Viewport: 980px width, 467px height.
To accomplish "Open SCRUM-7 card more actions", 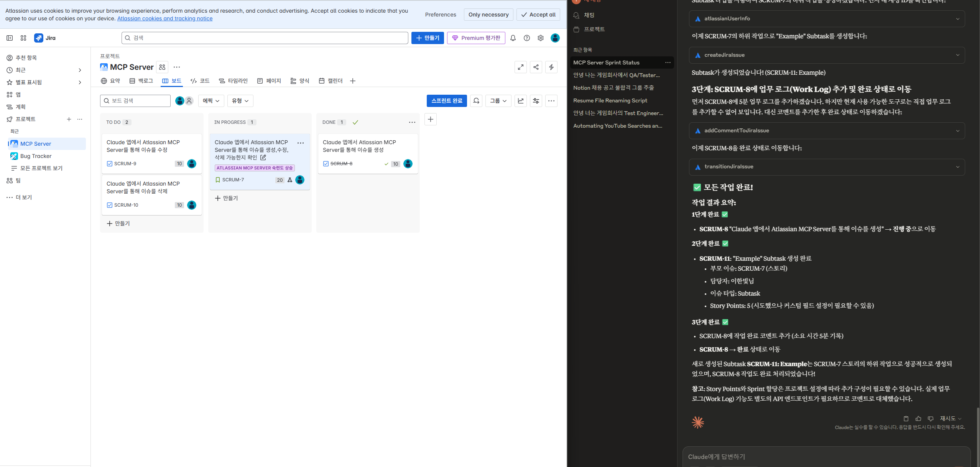I will coord(301,143).
